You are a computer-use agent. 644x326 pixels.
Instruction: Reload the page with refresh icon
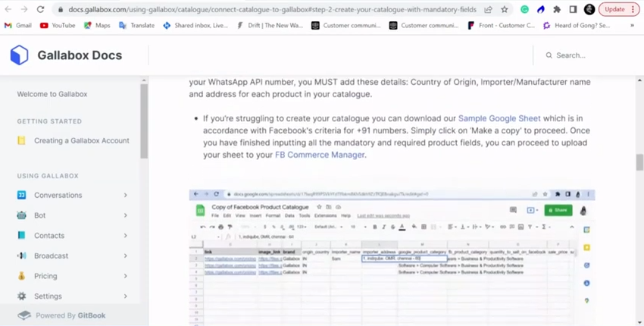(40, 9)
